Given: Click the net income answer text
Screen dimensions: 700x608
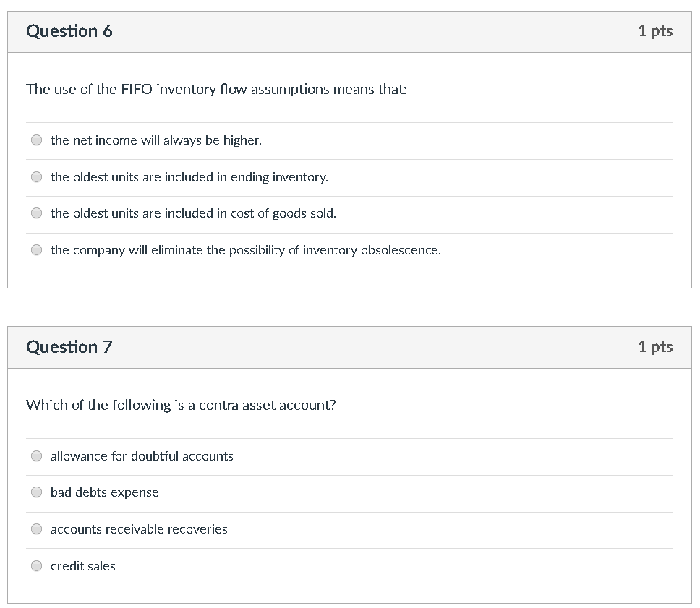Looking at the screenshot, I should tap(155, 140).
